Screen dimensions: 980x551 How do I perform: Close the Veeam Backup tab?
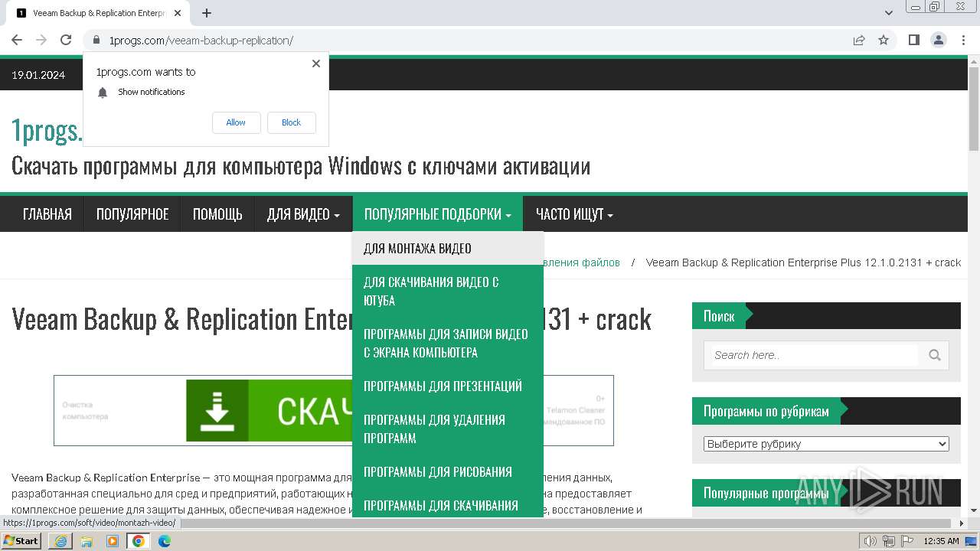(x=178, y=13)
